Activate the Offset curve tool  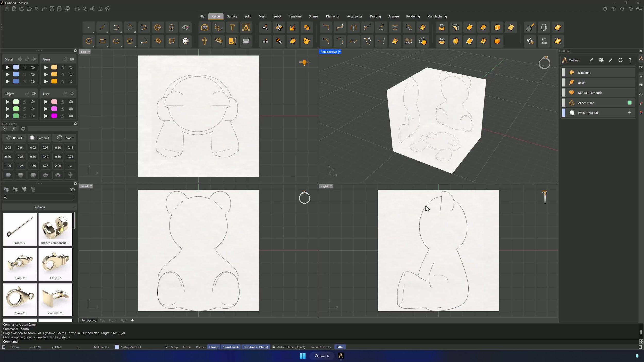[x=409, y=28]
